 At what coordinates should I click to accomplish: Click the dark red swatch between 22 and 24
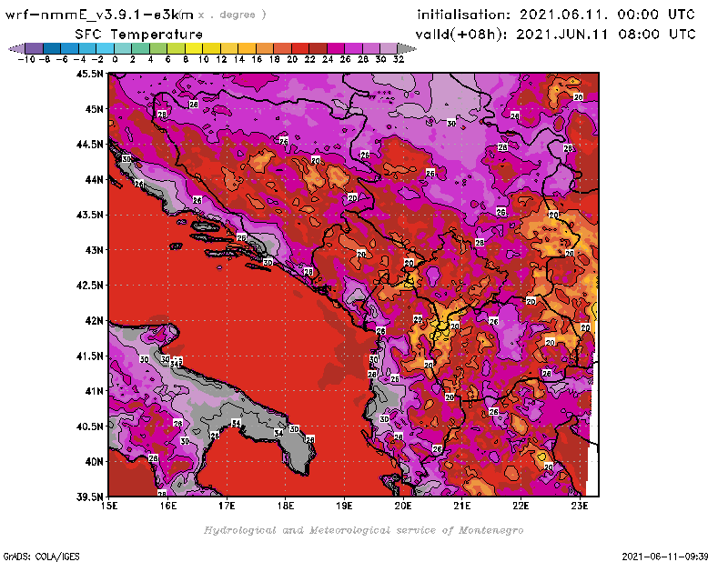pos(318,48)
